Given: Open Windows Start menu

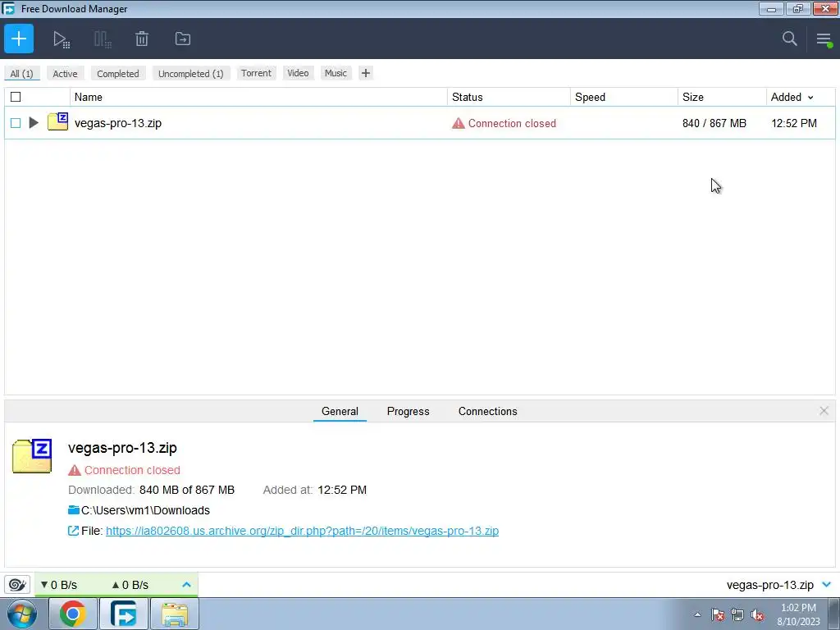Looking at the screenshot, I should (22, 614).
